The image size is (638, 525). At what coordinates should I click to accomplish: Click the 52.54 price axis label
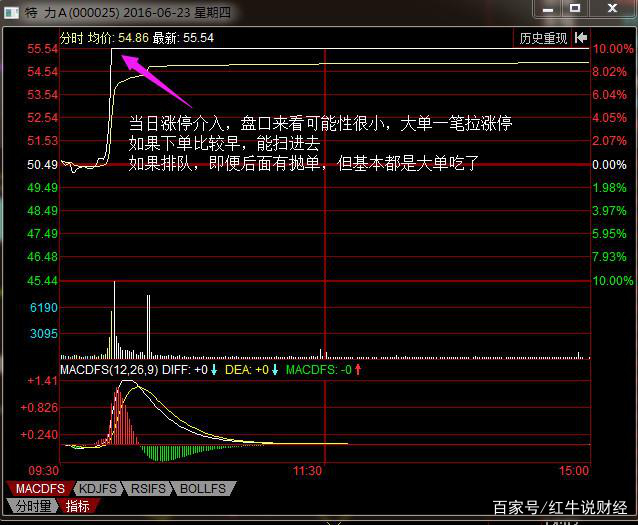(42, 118)
